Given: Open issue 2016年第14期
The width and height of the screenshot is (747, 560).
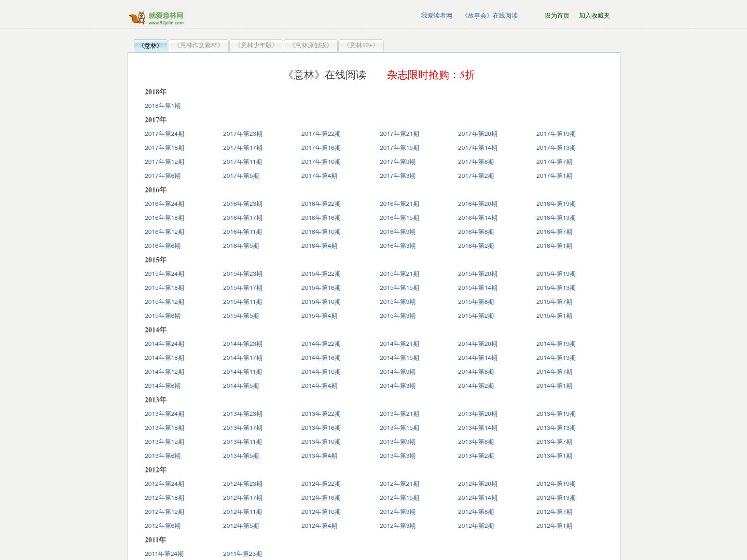Looking at the screenshot, I should tap(477, 218).
